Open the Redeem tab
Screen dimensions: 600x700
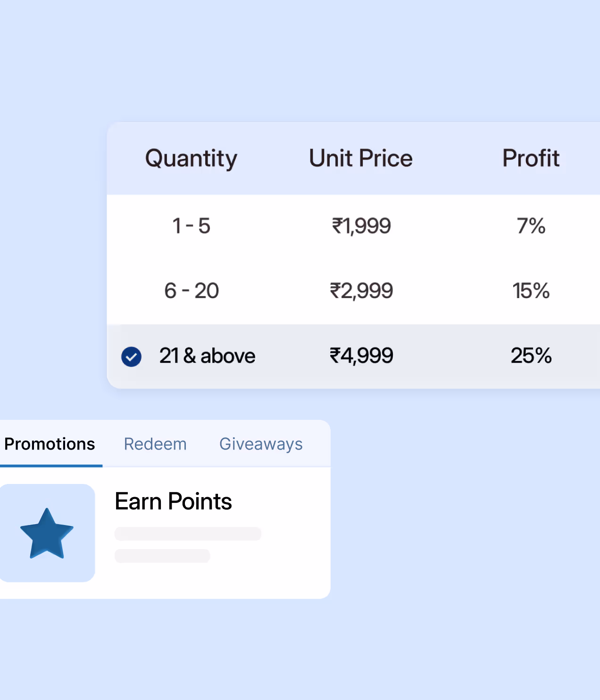pyautogui.click(x=155, y=444)
